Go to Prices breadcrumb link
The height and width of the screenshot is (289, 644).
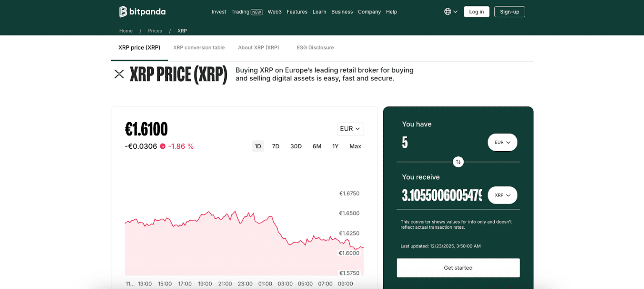click(x=155, y=31)
